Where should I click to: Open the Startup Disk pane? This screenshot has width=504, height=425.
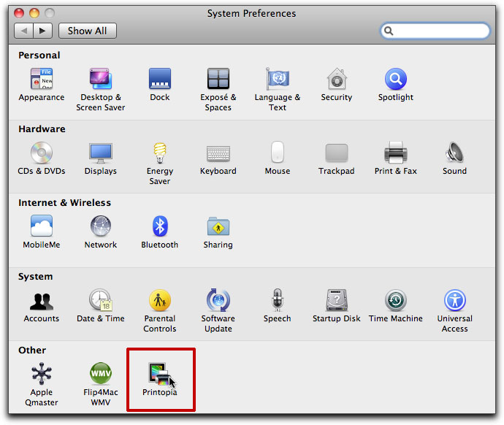(336, 301)
